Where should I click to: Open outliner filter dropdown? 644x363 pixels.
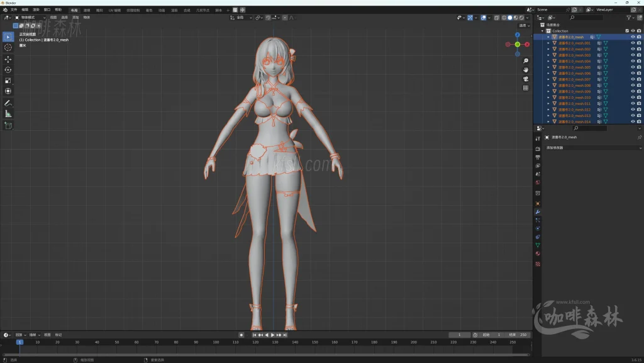pyautogui.click(x=630, y=18)
